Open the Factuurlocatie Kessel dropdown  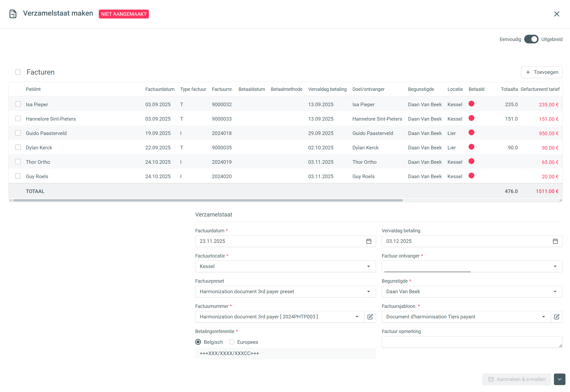coord(285,266)
